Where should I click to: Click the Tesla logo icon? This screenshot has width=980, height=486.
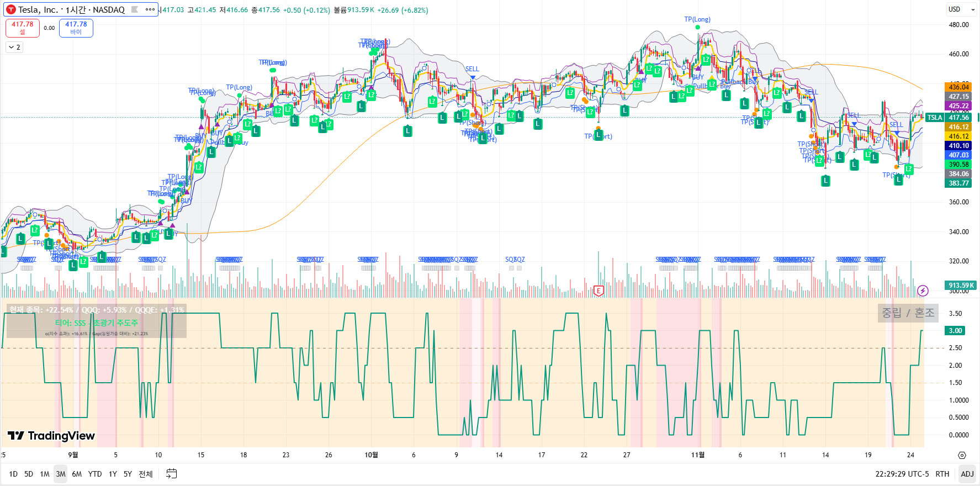10,10
